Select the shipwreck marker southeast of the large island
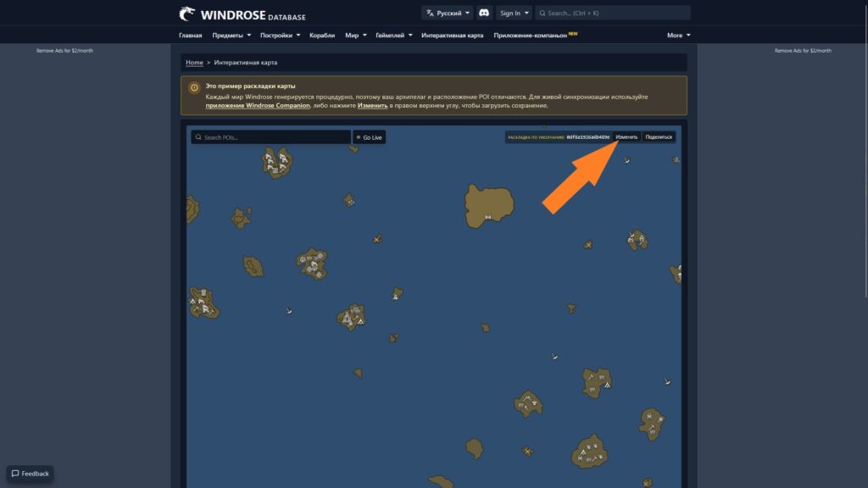The image size is (868, 488). [588, 245]
